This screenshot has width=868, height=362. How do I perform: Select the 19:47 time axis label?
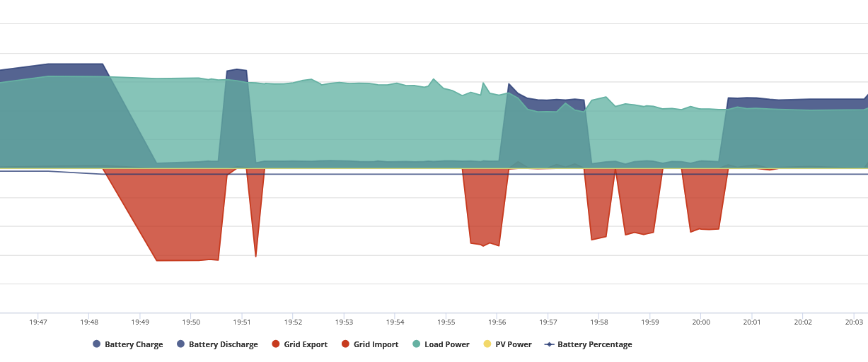coord(38,322)
